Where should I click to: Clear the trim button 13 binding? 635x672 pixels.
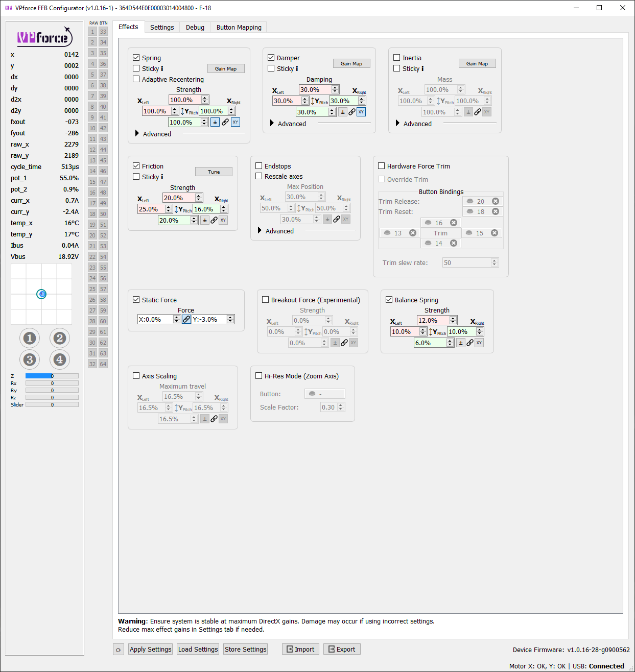412,233
